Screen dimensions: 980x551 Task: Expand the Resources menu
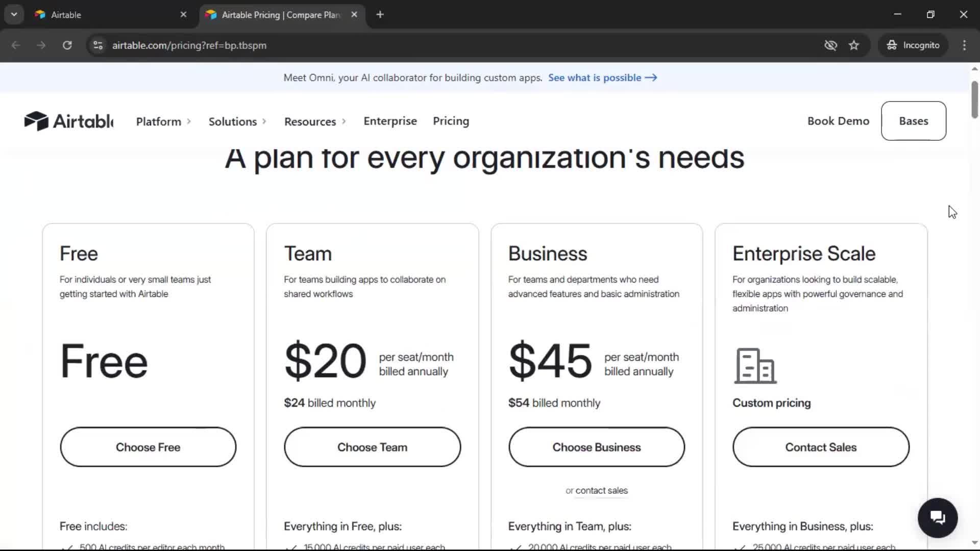(315, 121)
